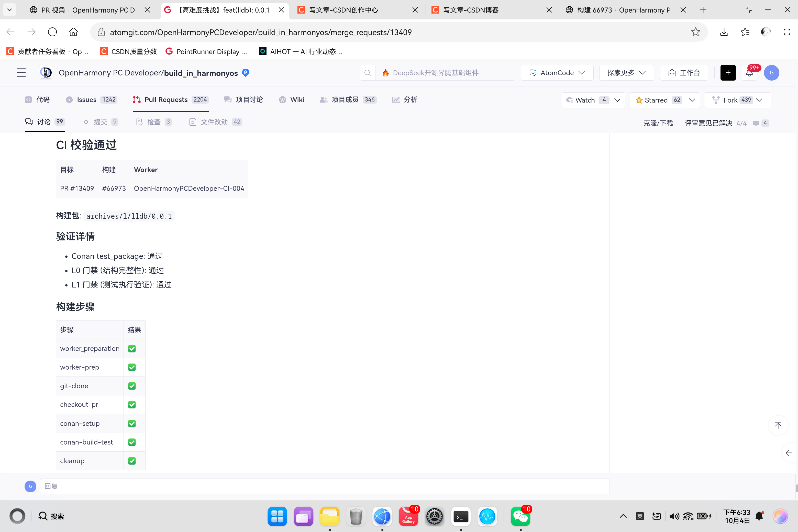Click the conan-build-test step row

(101, 442)
